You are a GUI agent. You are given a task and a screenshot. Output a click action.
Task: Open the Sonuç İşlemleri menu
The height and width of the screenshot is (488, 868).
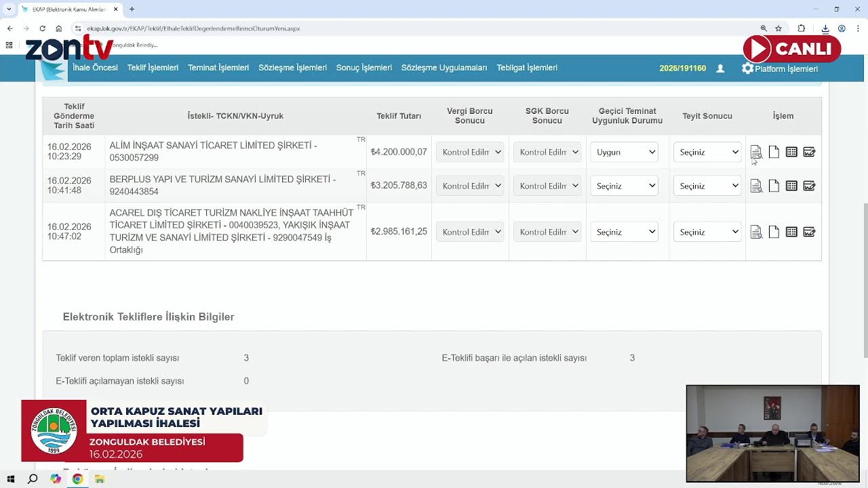pyautogui.click(x=364, y=68)
